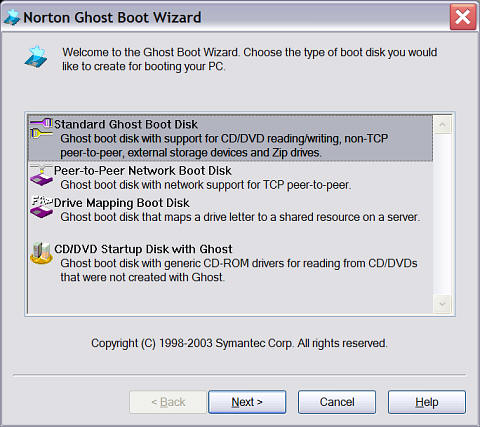Click the Peer-to-Peer Network Boot Disk icon
This screenshot has height=427, width=480.
[x=41, y=175]
